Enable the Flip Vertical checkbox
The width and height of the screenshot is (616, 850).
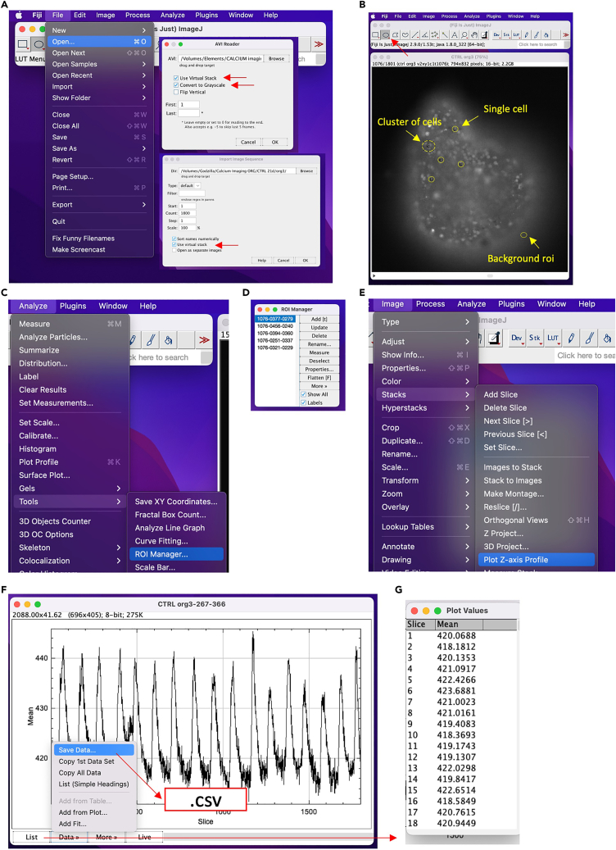coord(176,92)
